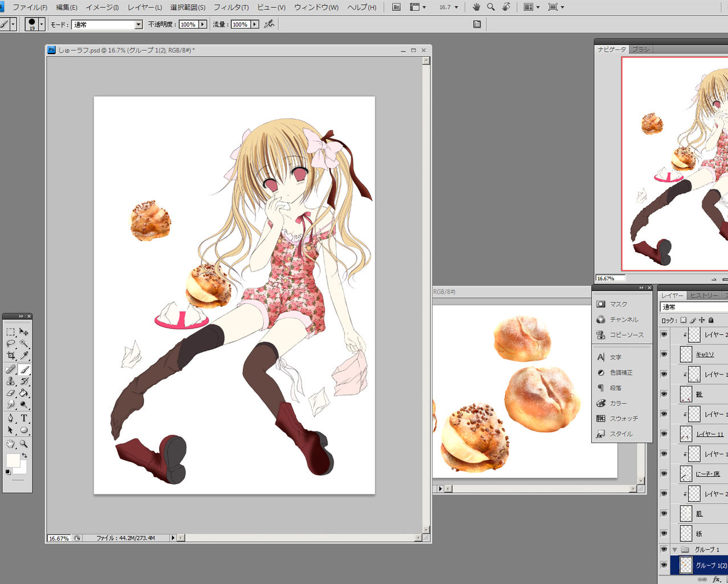Open the イメージ menu
This screenshot has height=584, width=728.
click(102, 7)
